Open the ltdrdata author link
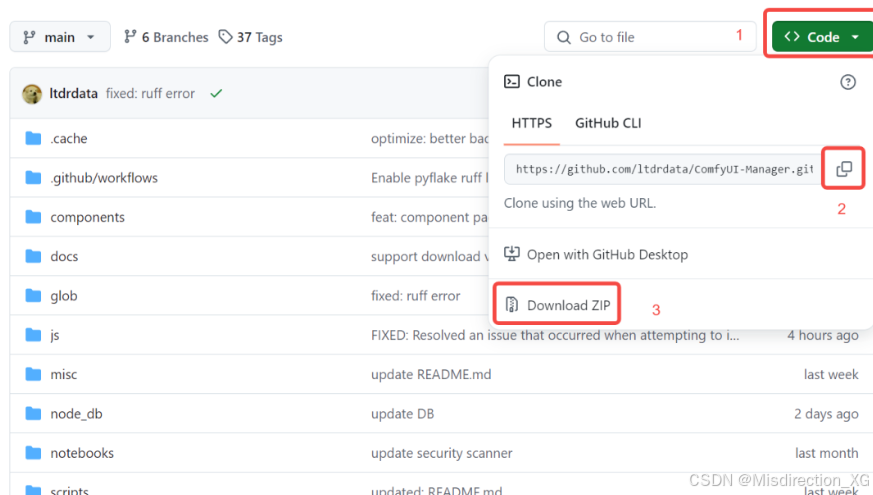873x495 pixels. (x=73, y=93)
